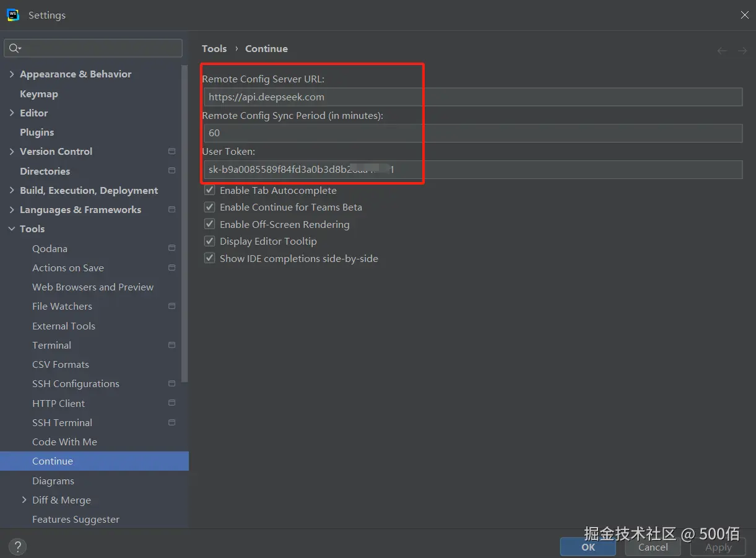
Task: Select Features Suggester
Action: pyautogui.click(x=76, y=519)
